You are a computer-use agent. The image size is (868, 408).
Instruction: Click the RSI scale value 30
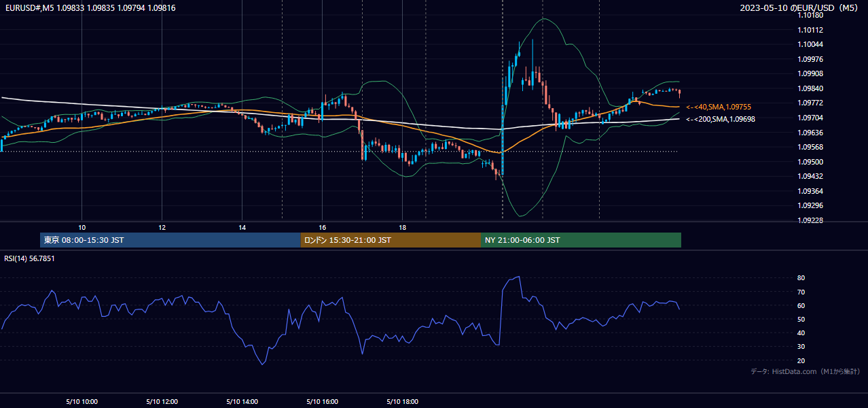coord(801,347)
